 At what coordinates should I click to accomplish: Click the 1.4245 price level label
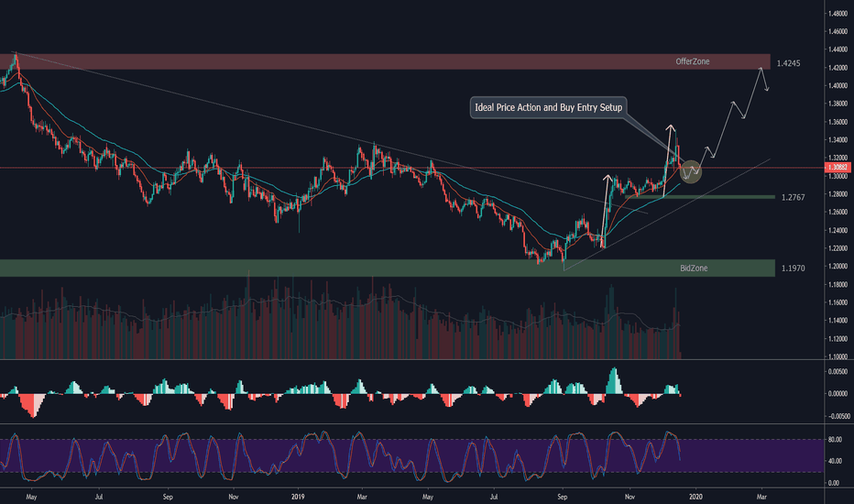click(789, 64)
